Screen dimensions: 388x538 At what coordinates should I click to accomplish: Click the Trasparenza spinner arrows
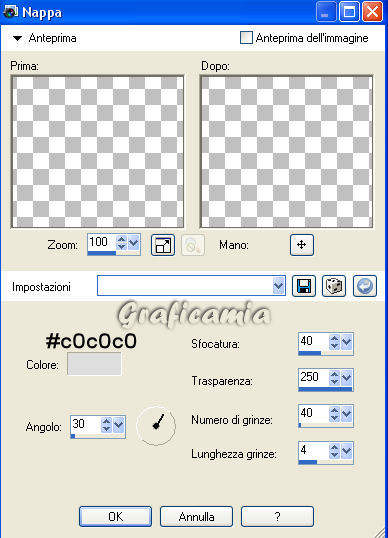point(334,378)
